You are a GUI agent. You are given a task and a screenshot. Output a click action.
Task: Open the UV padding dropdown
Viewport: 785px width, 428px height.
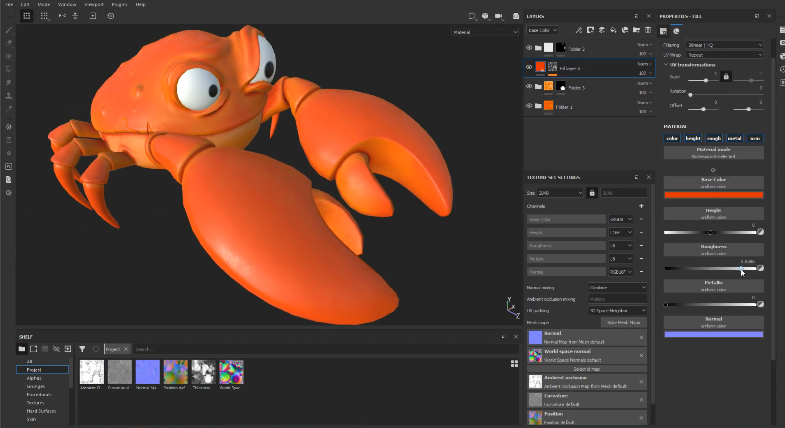pyautogui.click(x=617, y=310)
